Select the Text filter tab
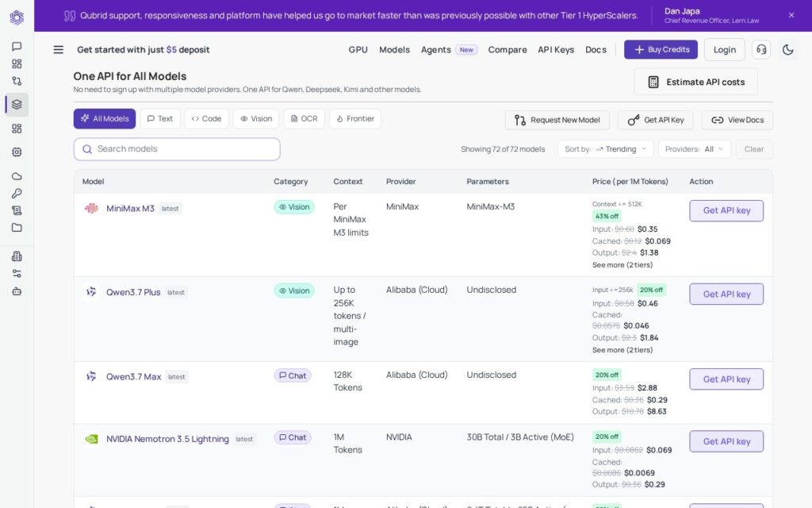Screen dimensions: 812x508 160,119
